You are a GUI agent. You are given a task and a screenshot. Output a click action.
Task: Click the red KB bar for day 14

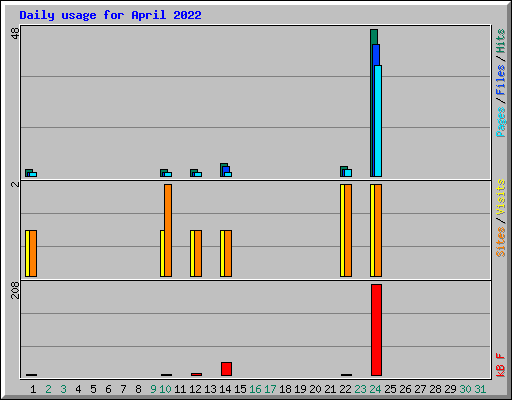[x=226, y=369]
